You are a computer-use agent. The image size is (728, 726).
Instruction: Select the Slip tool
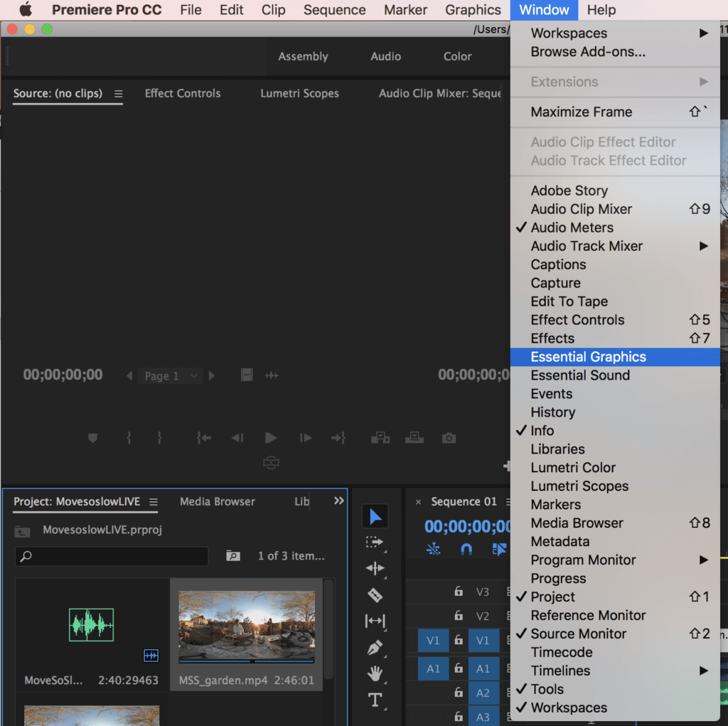pyautogui.click(x=375, y=621)
